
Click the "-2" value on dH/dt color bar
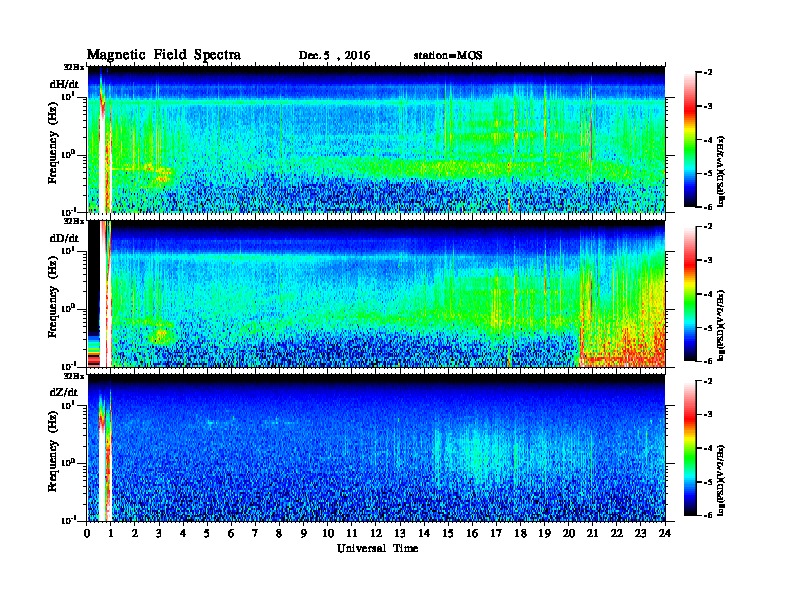click(x=708, y=73)
